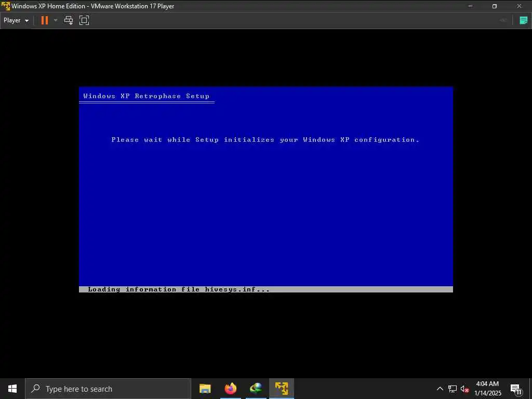Close the VMware Player window
This screenshot has height=399, width=532.
pyautogui.click(x=519, y=6)
